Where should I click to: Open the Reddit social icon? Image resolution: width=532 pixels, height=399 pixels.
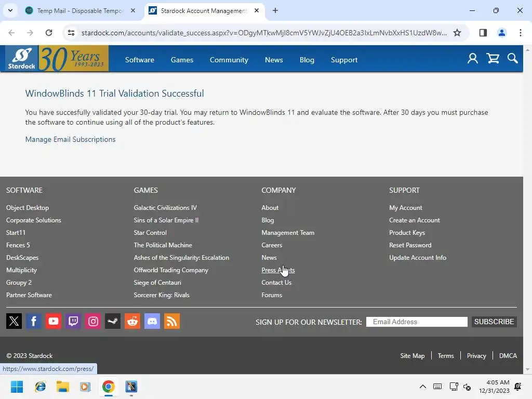click(132, 321)
